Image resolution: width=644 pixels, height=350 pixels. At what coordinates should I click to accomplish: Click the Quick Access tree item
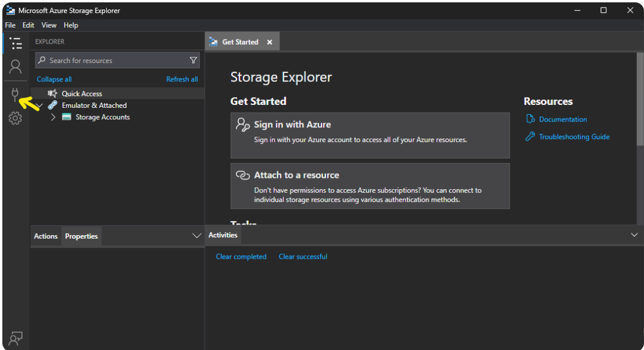pyautogui.click(x=82, y=94)
